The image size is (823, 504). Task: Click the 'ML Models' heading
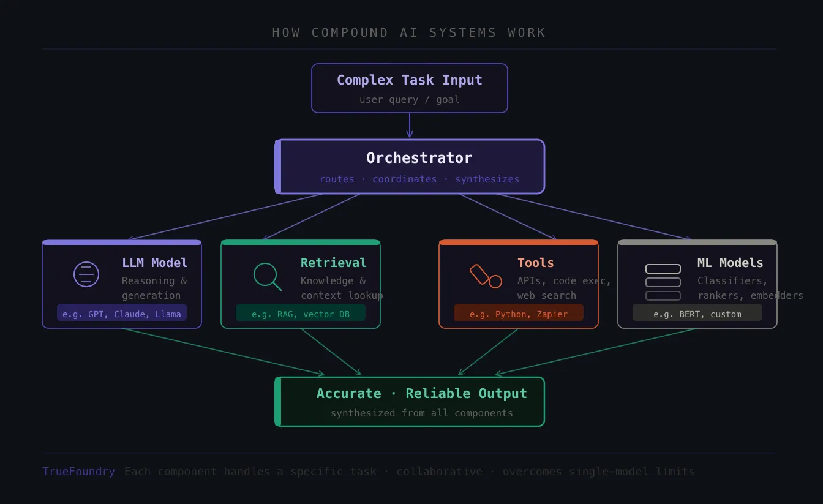click(731, 263)
